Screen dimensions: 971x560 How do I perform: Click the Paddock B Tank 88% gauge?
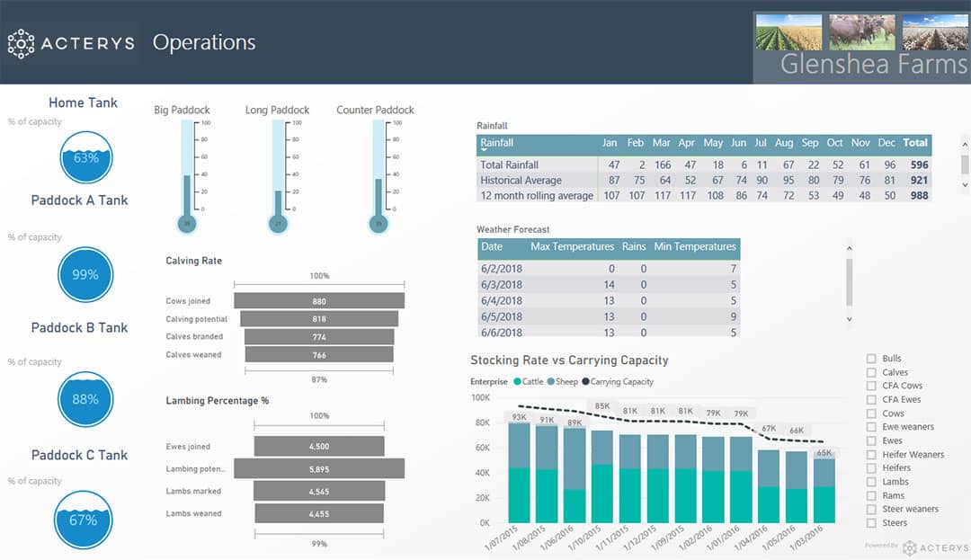pos(85,398)
